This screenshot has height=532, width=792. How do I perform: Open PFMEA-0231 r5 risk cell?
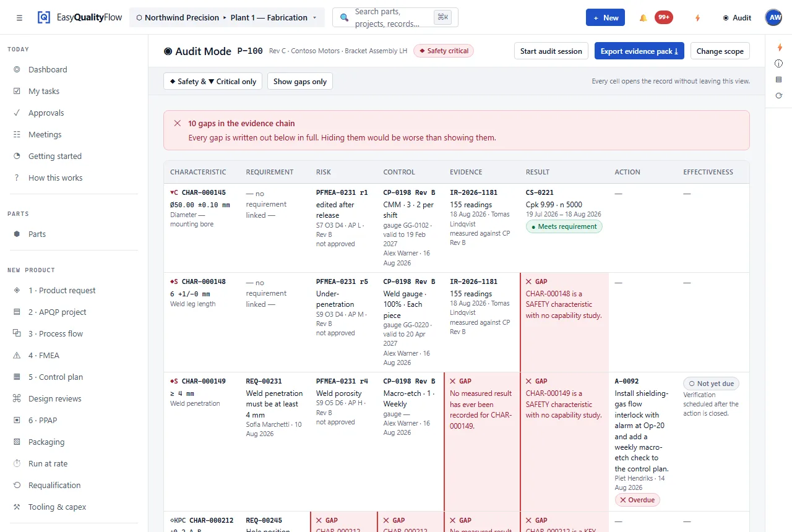pos(343,322)
